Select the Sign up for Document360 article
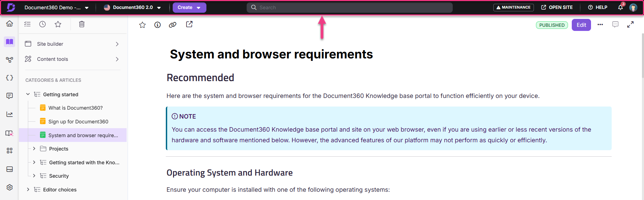 [78, 122]
